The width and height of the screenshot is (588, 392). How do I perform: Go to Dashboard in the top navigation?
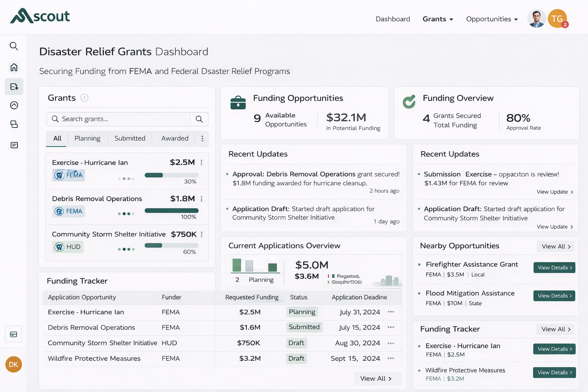coord(393,19)
